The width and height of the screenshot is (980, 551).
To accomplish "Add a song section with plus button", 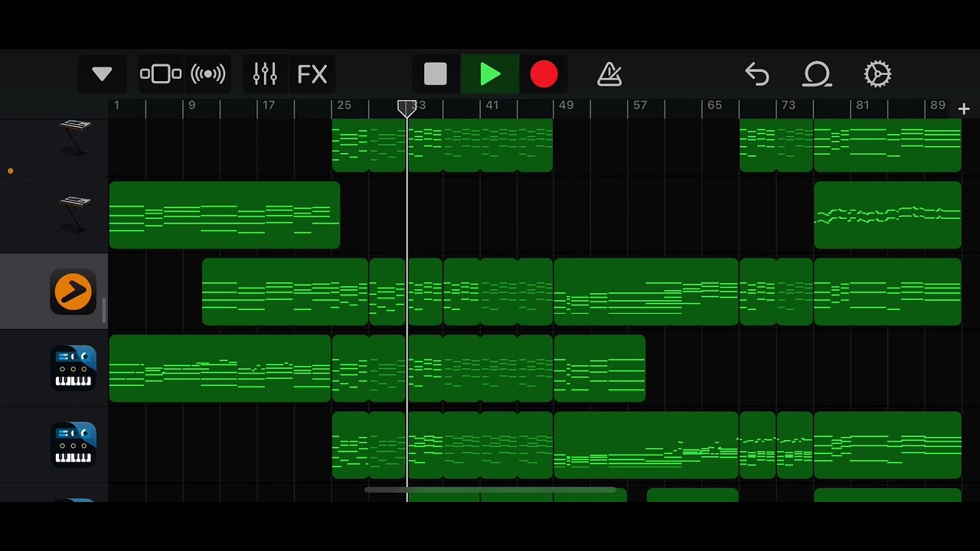I will click(x=964, y=109).
